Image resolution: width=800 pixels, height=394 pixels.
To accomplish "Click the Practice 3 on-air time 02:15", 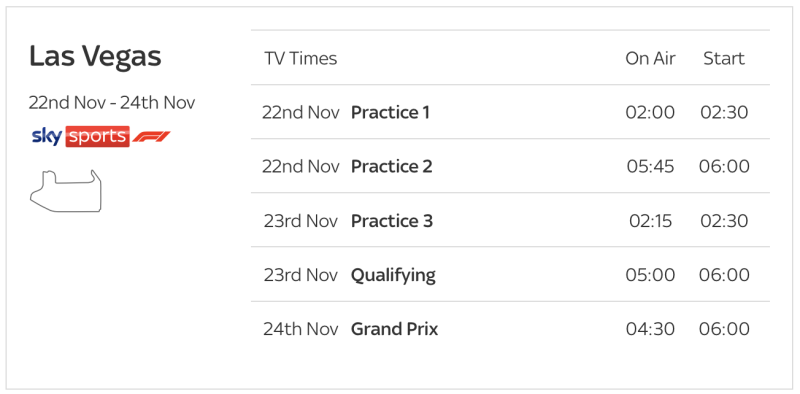I will pos(651,221).
